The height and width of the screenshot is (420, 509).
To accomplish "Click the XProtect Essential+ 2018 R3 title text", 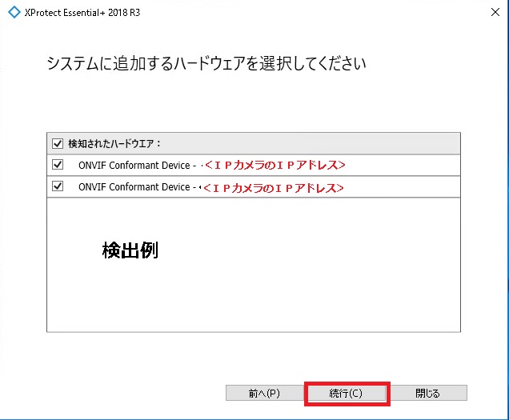I will tap(82, 13).
